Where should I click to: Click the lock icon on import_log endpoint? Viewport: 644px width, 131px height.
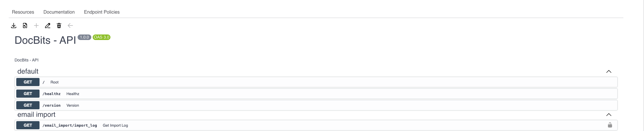pos(610,125)
